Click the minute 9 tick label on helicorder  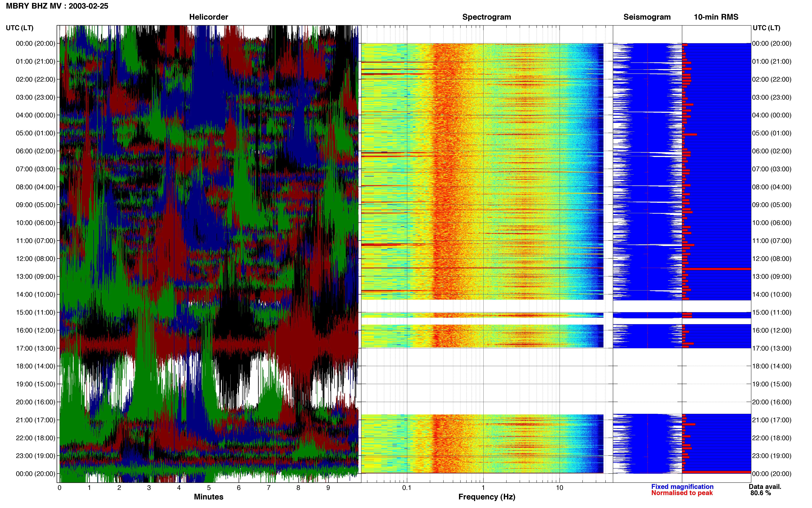[x=328, y=487]
